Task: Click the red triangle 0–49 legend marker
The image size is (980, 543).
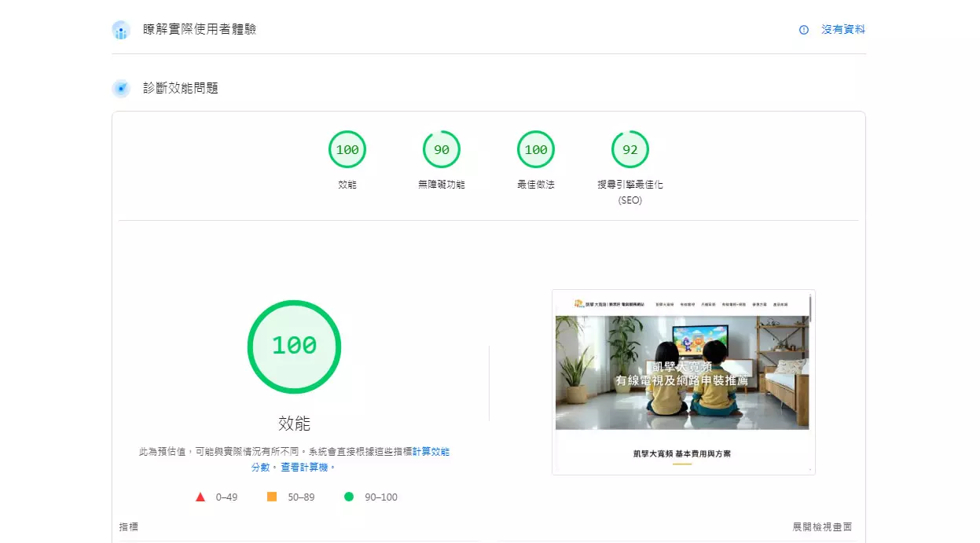Action: 200,497
